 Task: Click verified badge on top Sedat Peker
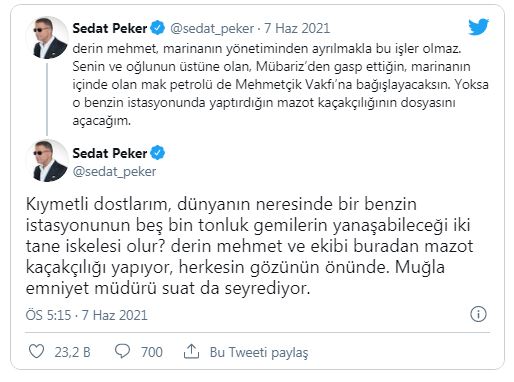(158, 28)
